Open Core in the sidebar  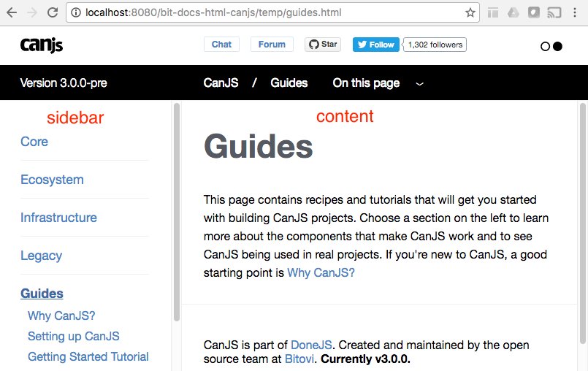coord(34,142)
